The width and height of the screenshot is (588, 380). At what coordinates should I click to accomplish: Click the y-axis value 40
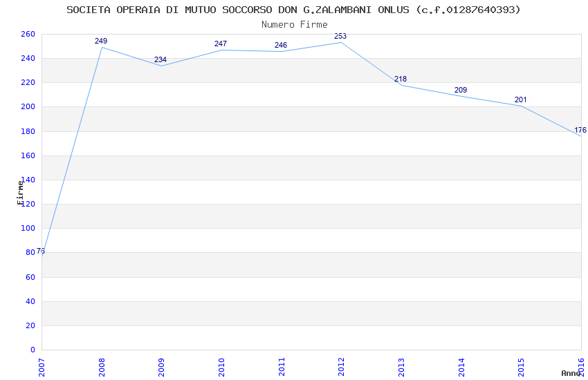pyautogui.click(x=30, y=301)
